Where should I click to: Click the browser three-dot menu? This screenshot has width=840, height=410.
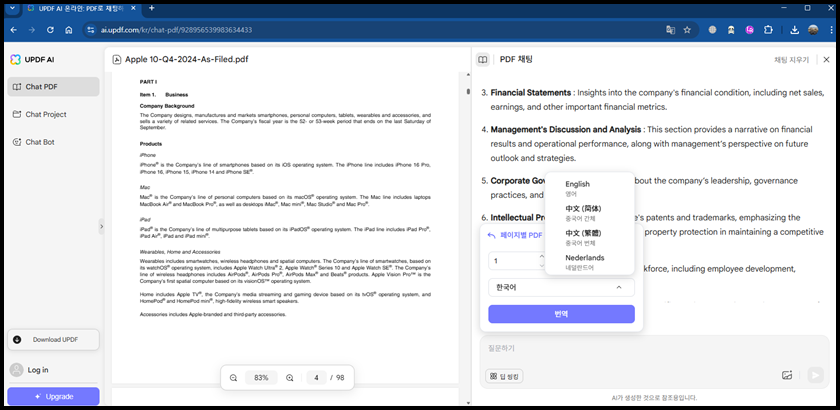(830, 30)
